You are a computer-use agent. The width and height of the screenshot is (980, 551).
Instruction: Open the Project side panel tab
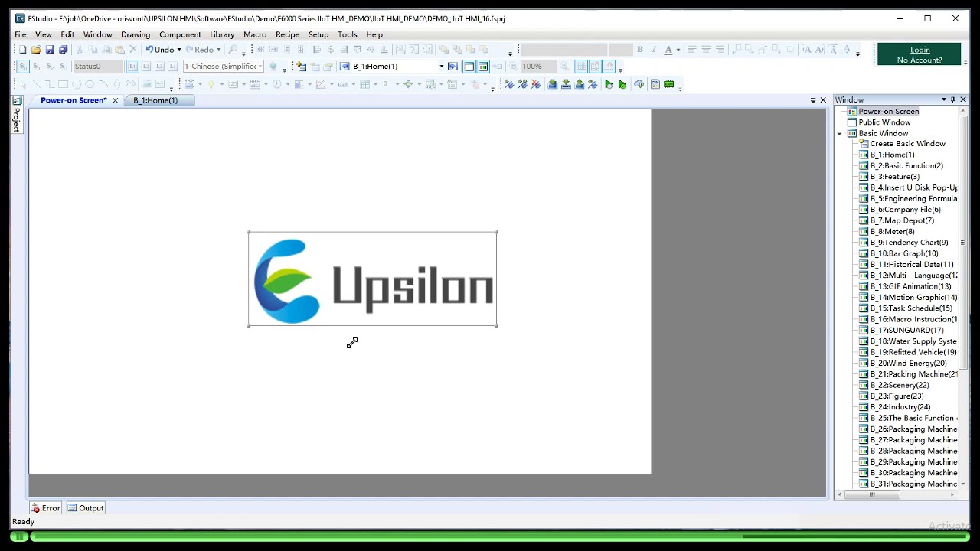pos(16,115)
